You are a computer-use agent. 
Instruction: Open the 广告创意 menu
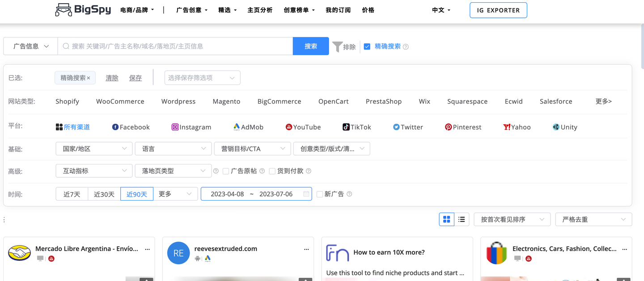pyautogui.click(x=192, y=10)
